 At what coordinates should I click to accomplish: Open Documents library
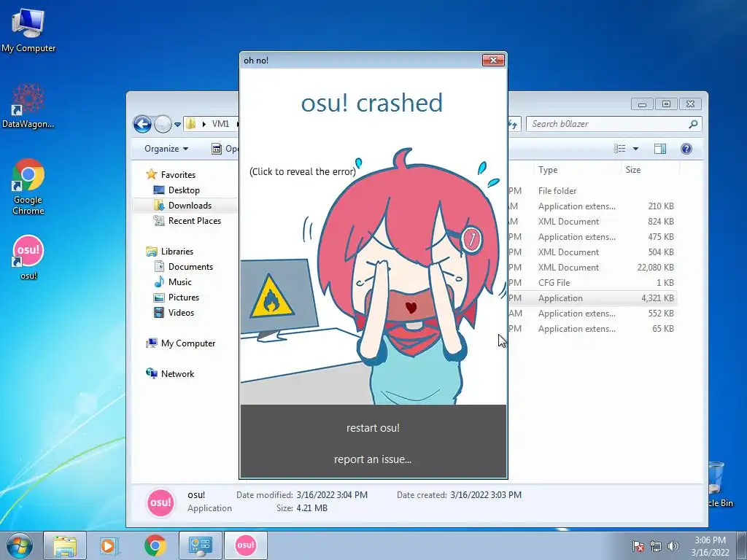(190, 267)
